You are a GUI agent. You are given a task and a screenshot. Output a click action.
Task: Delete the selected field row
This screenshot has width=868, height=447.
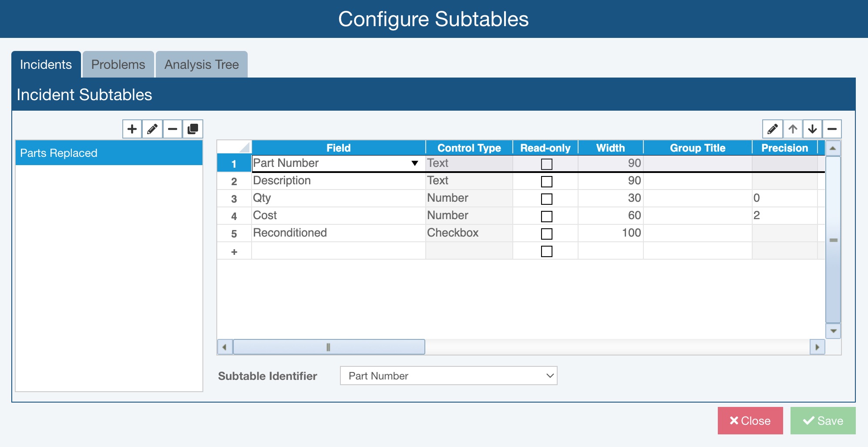tap(832, 129)
